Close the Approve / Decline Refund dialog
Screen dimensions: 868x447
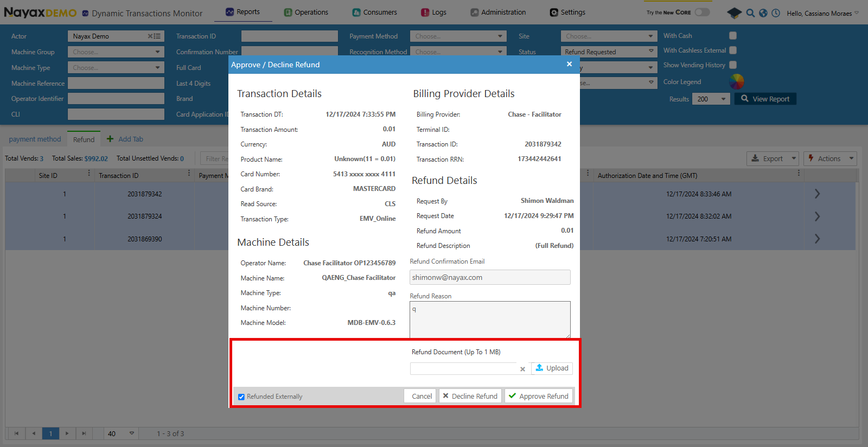pos(569,64)
